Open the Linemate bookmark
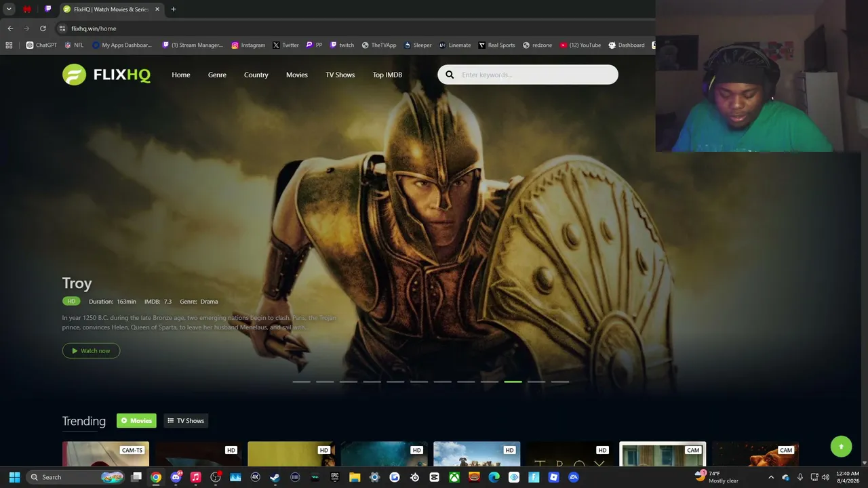This screenshot has height=488, width=868. (x=455, y=45)
